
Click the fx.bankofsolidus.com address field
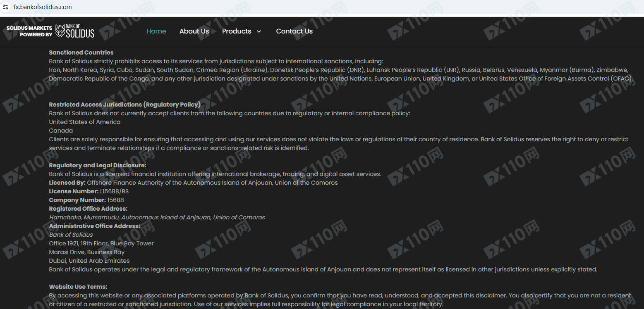43,7
